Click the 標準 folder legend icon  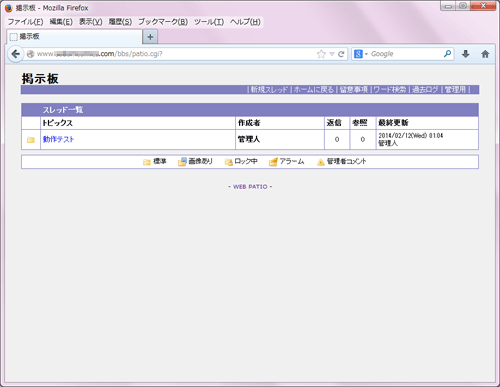point(147,162)
